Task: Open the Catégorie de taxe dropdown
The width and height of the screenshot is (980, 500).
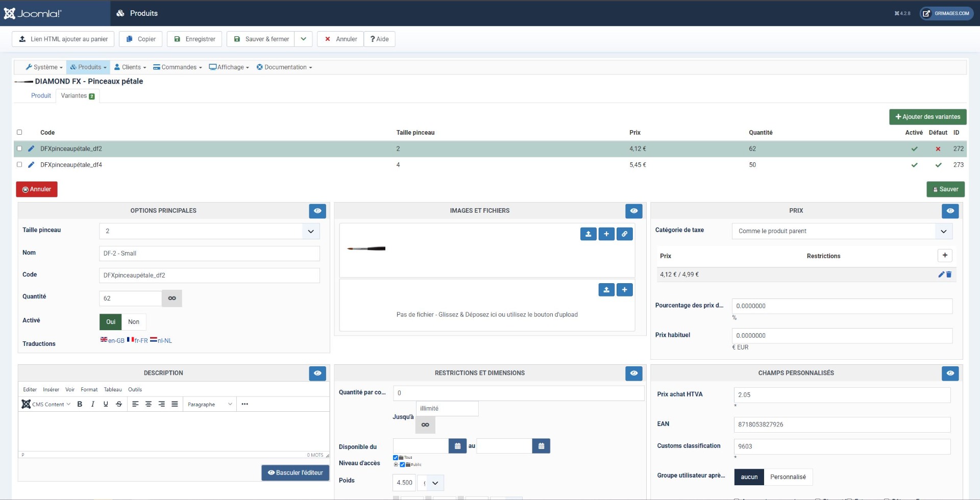Action: click(x=842, y=231)
